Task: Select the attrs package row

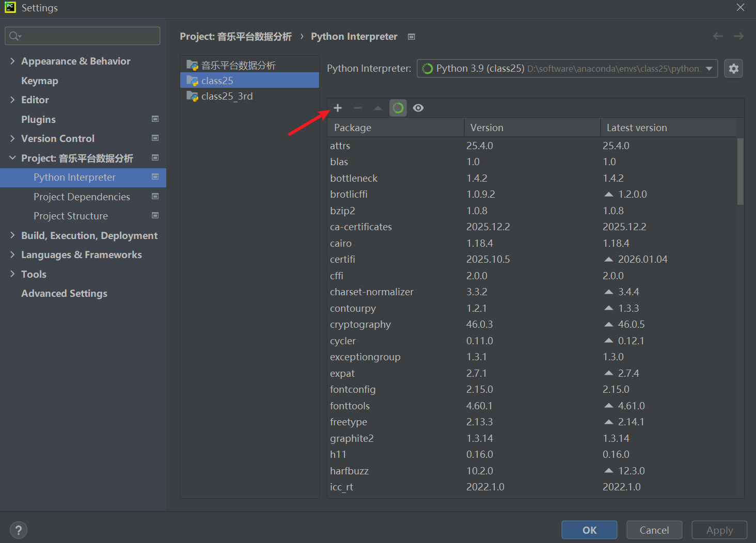Action: pyautogui.click(x=532, y=146)
